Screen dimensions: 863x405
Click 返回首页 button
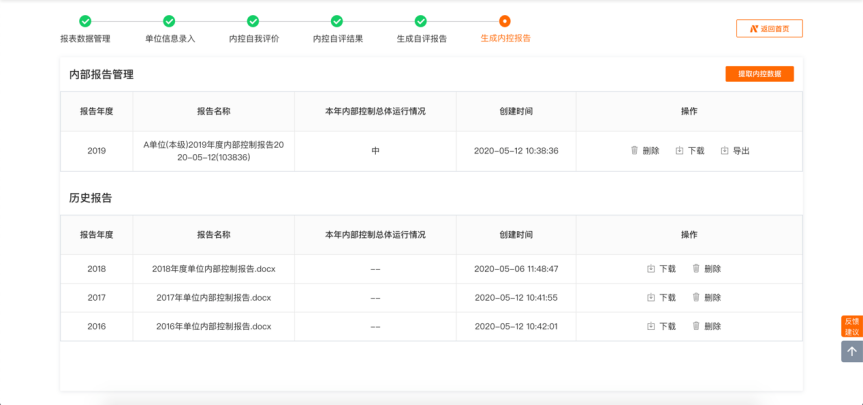pos(769,29)
